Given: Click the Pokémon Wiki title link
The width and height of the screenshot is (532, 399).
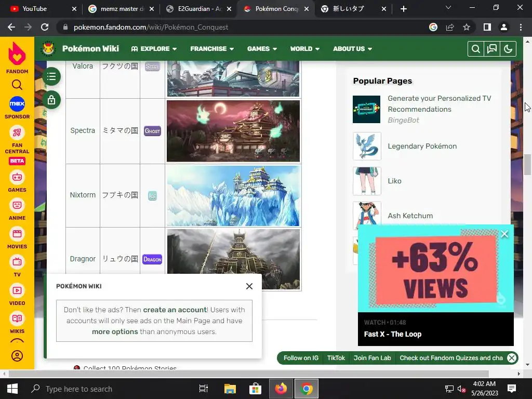Looking at the screenshot, I should pos(90,48).
